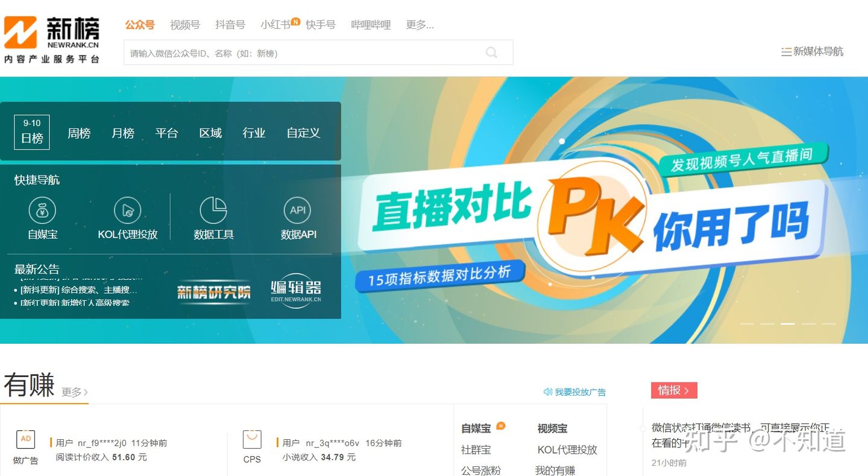Select the third banner carousel indicator
Screen dimensions: 868x476
[x=788, y=324]
